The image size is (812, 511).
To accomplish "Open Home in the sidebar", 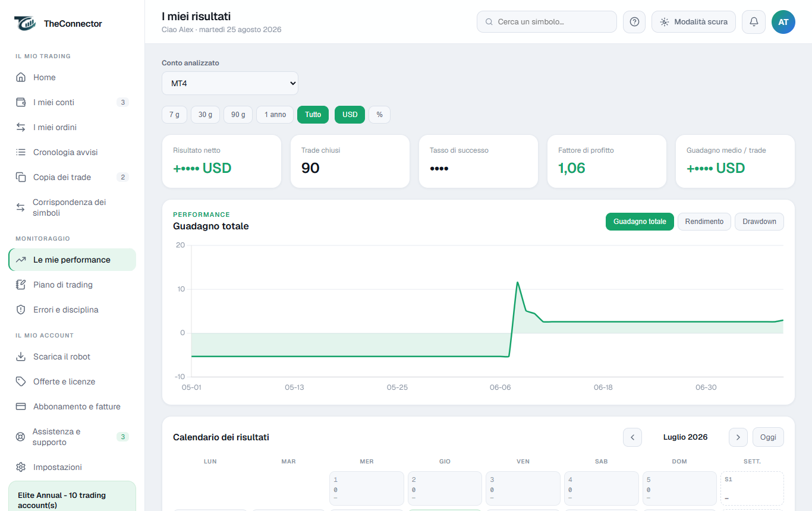I will point(72,77).
